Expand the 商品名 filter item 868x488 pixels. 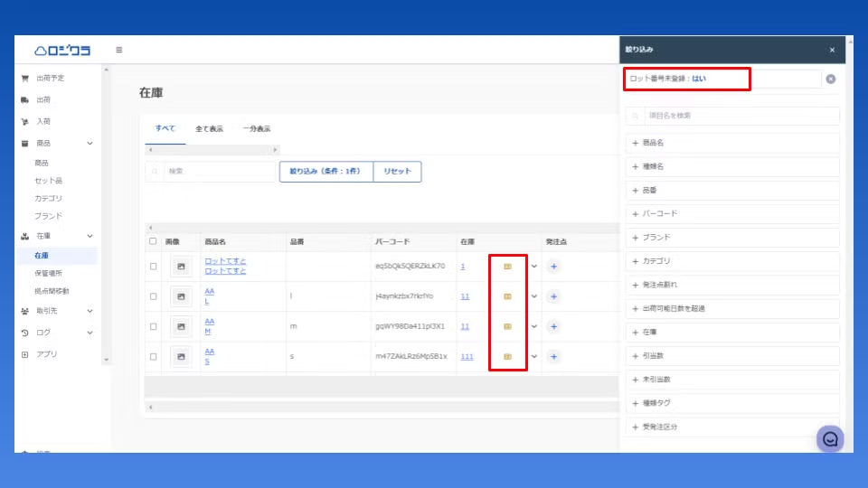(x=732, y=143)
